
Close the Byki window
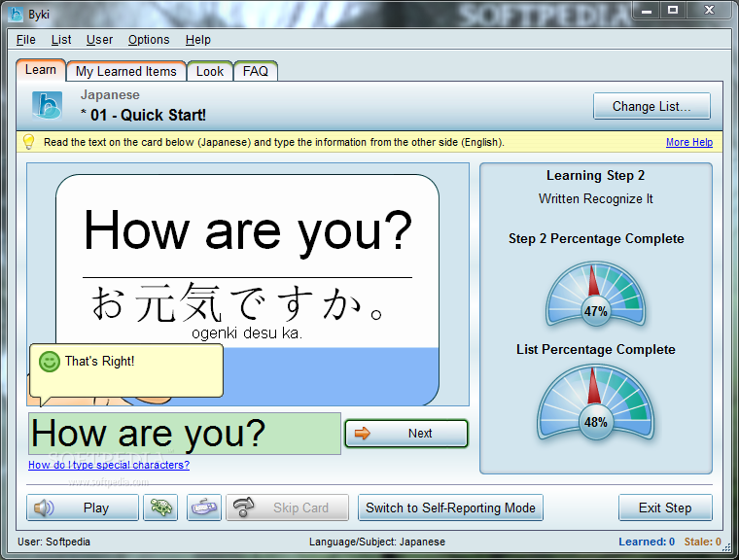coord(709,10)
